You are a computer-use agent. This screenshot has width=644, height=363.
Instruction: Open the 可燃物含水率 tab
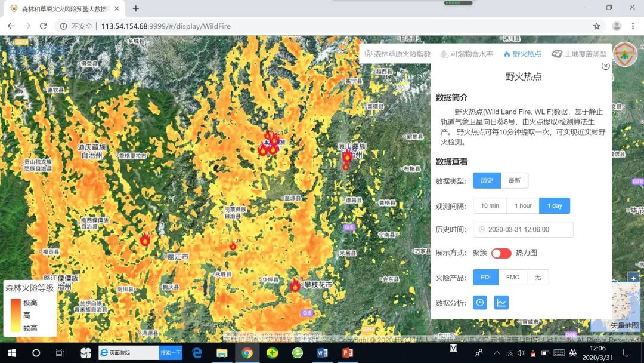[x=466, y=54]
